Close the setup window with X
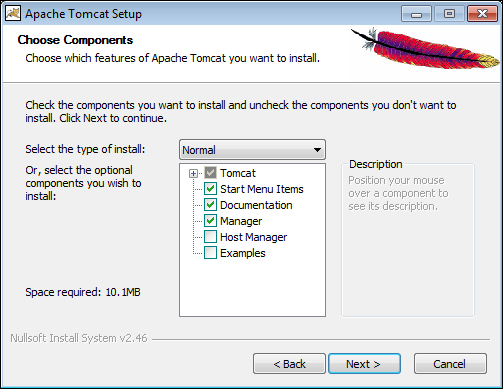Image resolution: width=503 pixels, height=389 pixels. (482, 14)
